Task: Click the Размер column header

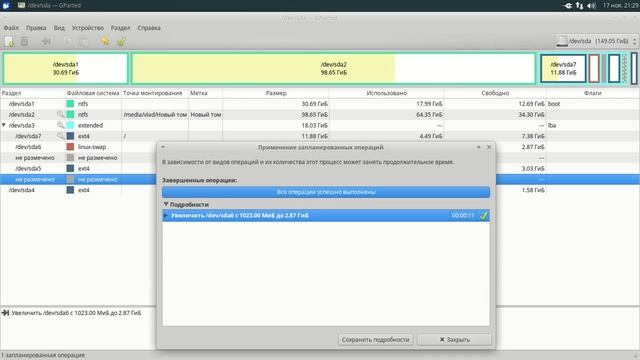Action: tap(276, 93)
